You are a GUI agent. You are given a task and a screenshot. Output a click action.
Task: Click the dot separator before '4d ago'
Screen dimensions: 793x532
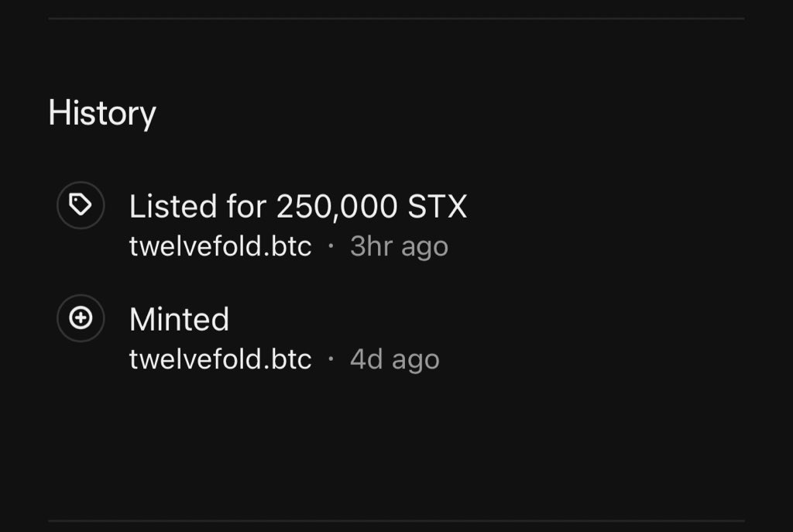coord(331,359)
